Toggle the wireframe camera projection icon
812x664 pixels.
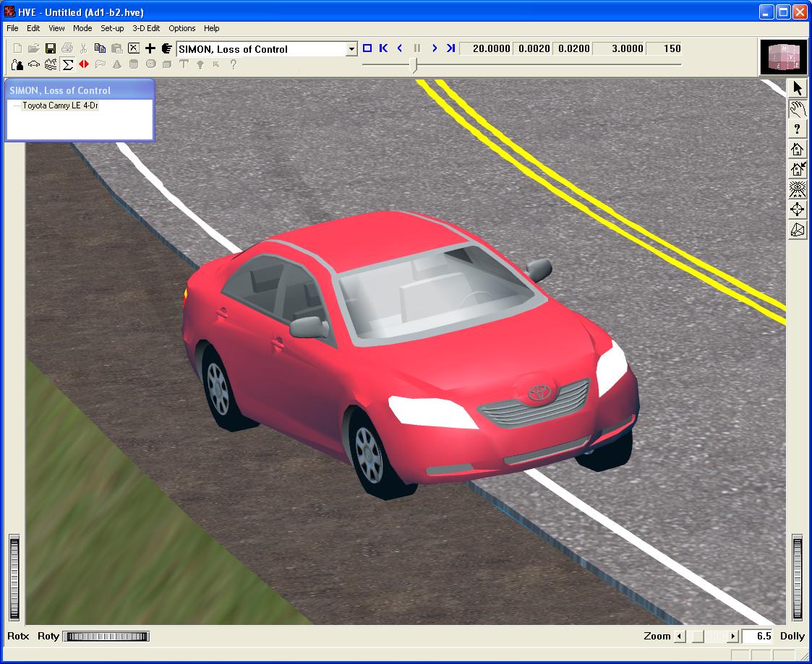[798, 230]
